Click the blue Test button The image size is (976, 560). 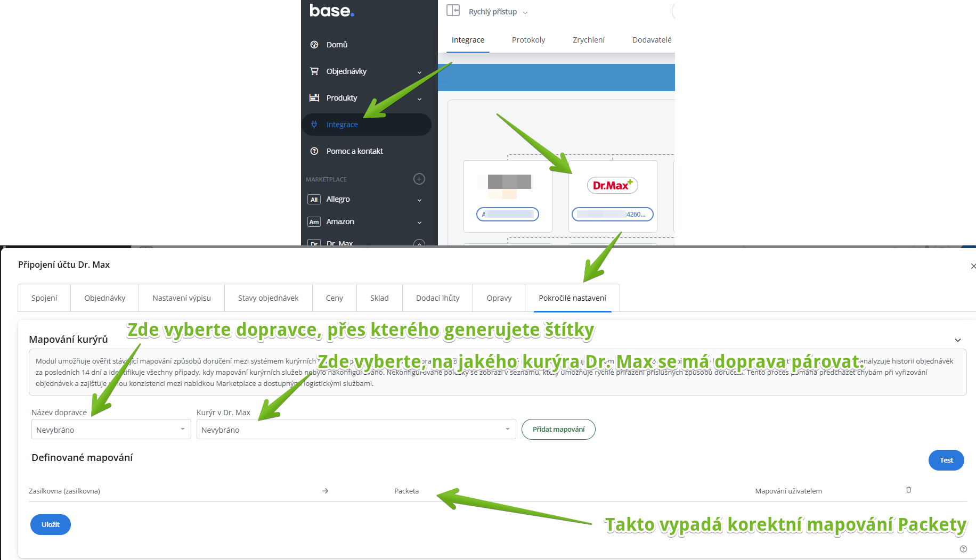[946, 460]
